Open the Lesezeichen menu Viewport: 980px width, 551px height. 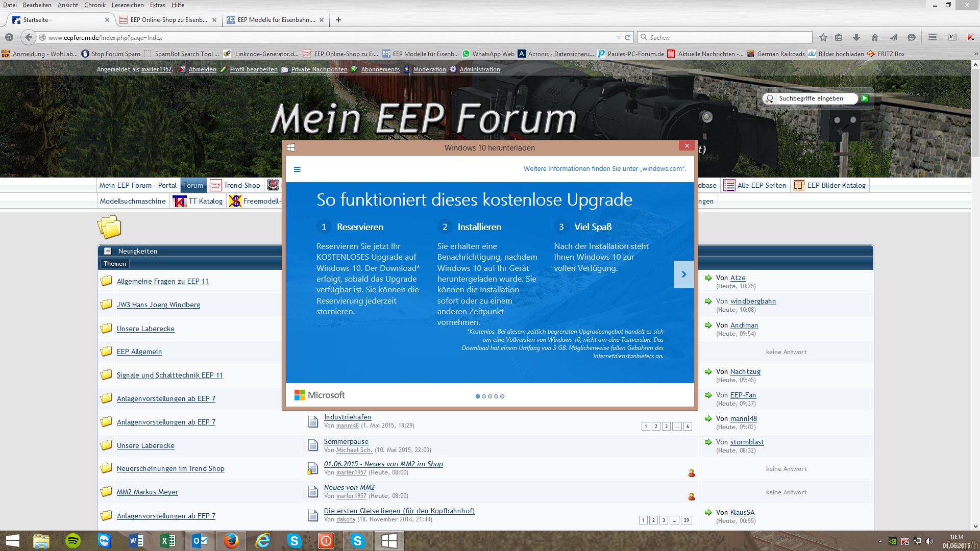click(x=128, y=5)
